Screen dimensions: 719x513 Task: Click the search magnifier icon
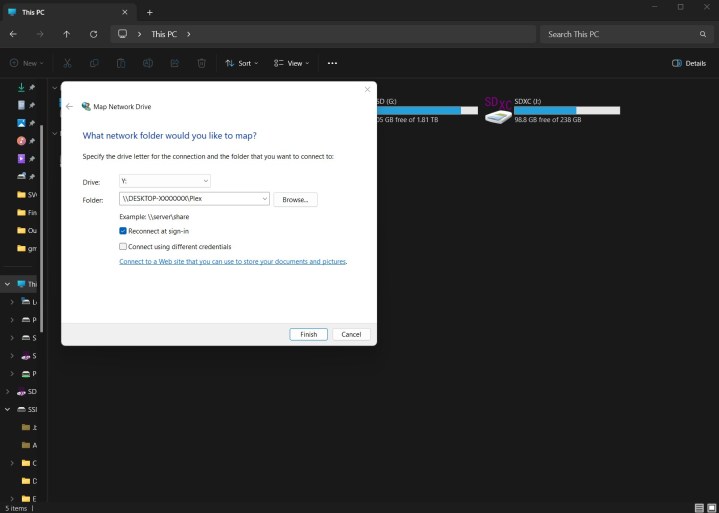tap(703, 34)
